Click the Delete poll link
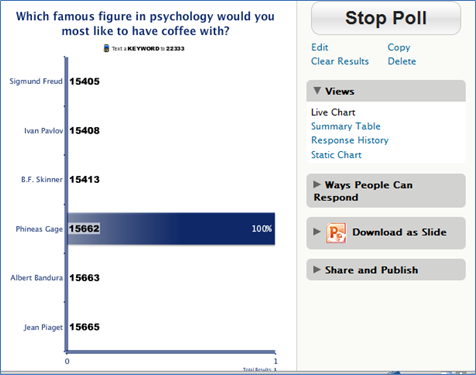This screenshot has height=375, width=476. [402, 61]
